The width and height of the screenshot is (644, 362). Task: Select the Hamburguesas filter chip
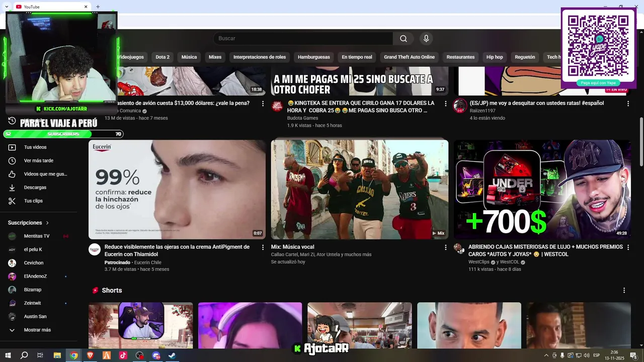click(x=314, y=57)
